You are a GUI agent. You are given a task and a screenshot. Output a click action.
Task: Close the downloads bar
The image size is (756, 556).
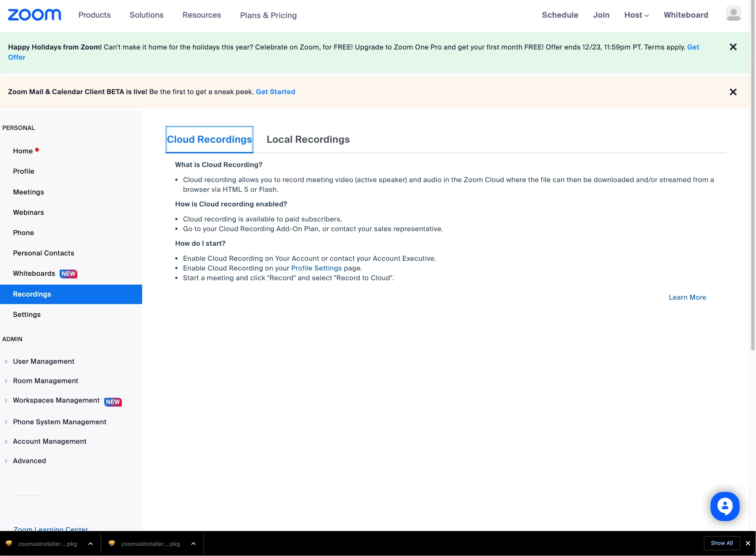(x=748, y=543)
